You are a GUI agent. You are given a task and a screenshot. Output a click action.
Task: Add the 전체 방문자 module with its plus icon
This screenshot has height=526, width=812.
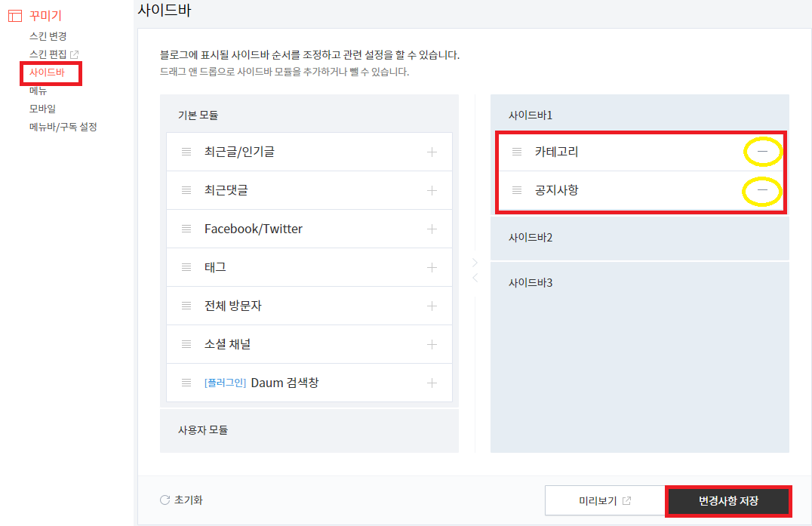(x=432, y=306)
